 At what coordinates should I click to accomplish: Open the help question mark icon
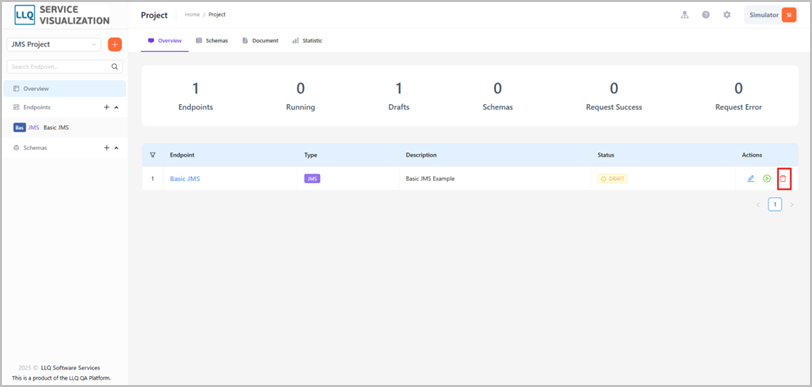(706, 15)
